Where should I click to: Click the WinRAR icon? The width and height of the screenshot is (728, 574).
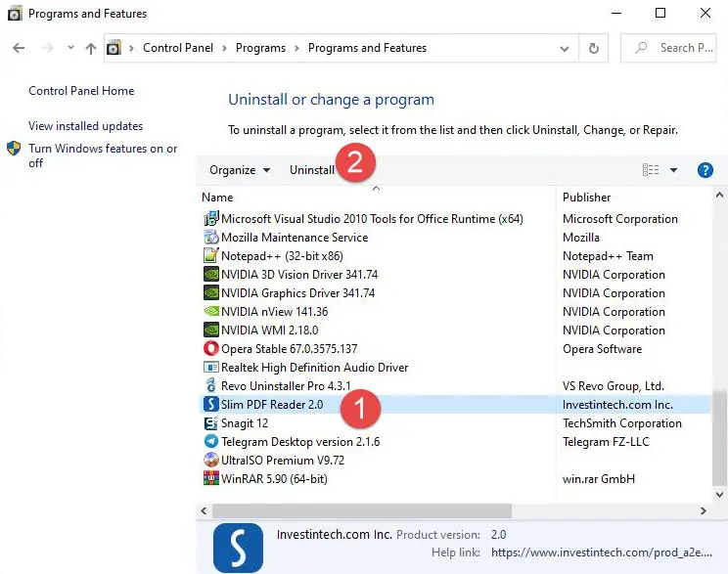pos(211,478)
